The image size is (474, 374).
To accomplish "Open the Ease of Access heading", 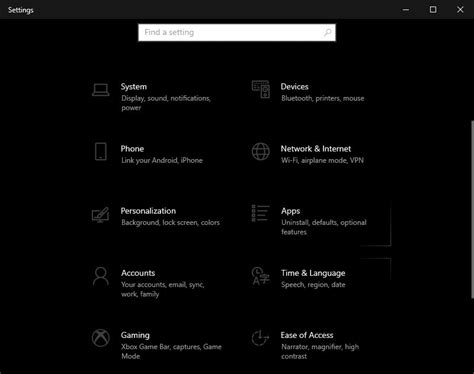I will tap(307, 335).
